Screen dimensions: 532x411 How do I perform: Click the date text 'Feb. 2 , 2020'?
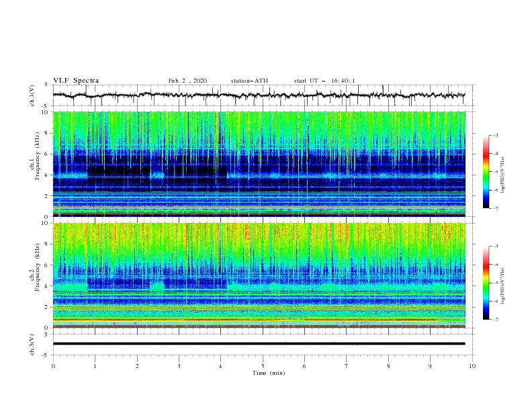tap(187, 81)
